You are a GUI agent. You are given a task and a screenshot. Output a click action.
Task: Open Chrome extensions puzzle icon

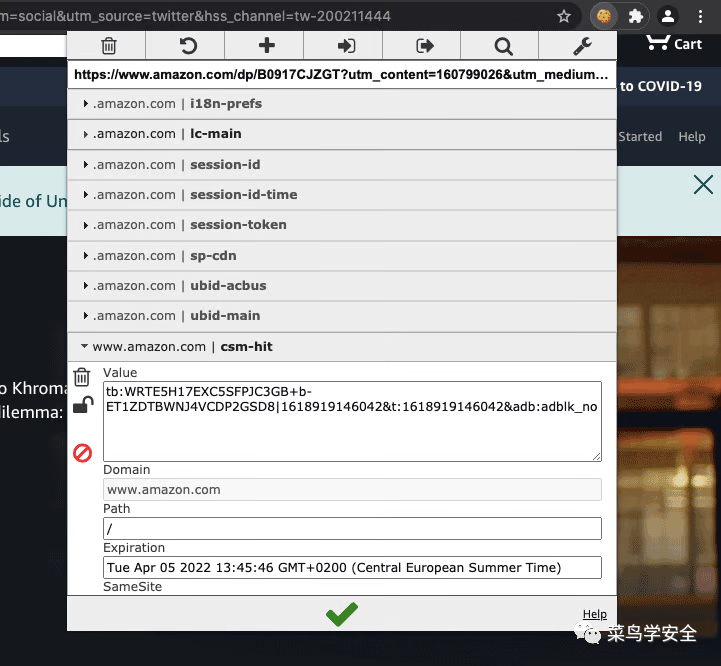point(635,17)
